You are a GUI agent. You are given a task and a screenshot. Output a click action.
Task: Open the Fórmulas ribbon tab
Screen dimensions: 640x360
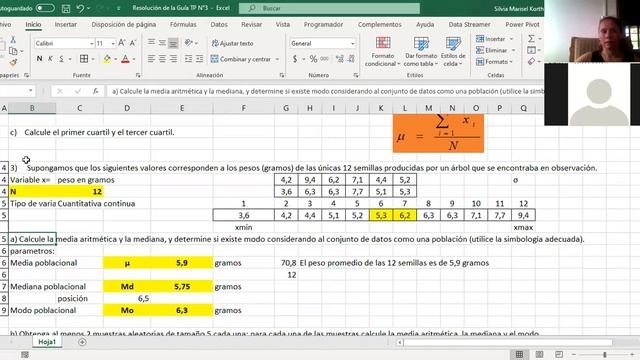tap(183, 24)
